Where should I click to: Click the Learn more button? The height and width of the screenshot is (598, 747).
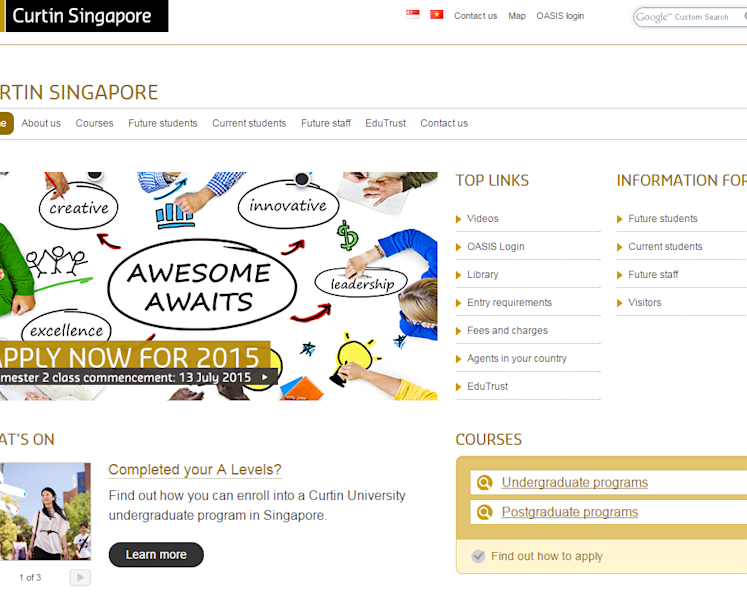pyautogui.click(x=156, y=555)
